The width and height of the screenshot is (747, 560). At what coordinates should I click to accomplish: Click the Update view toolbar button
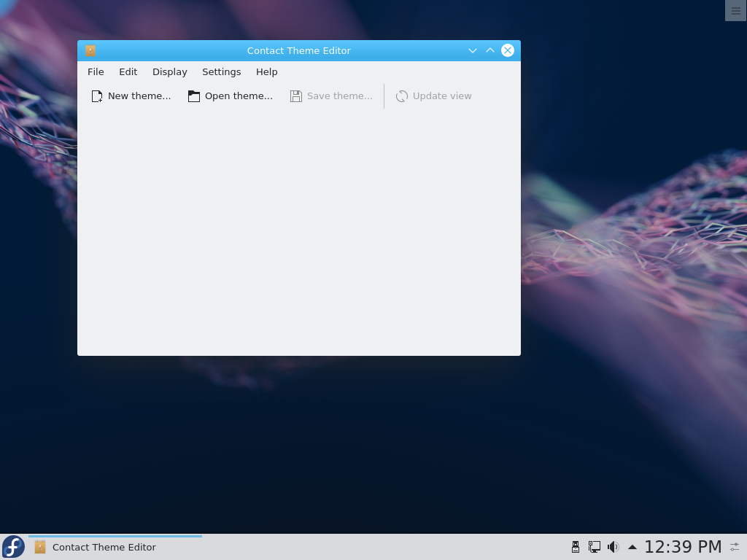click(433, 96)
